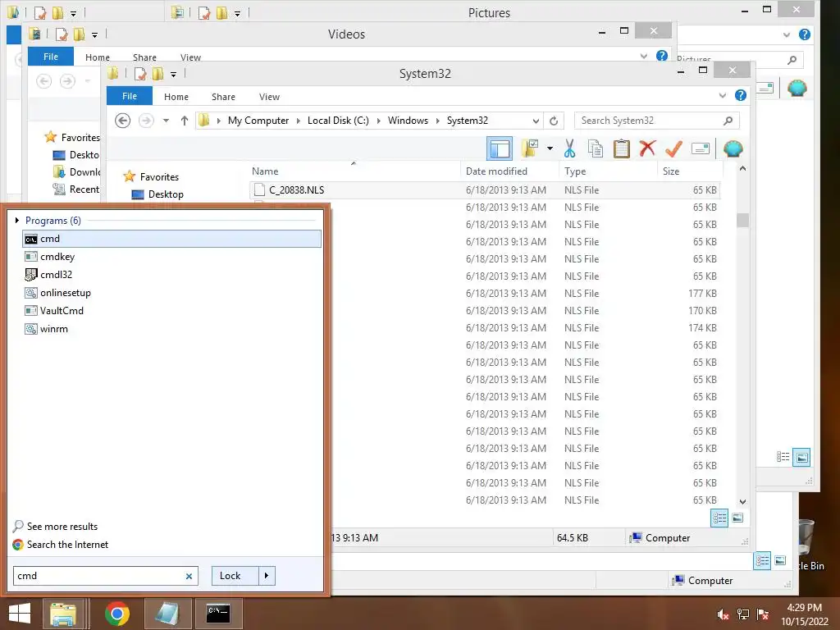Viewport: 840px width, 630px height.
Task: Click the Lock button
Action: pos(235,576)
